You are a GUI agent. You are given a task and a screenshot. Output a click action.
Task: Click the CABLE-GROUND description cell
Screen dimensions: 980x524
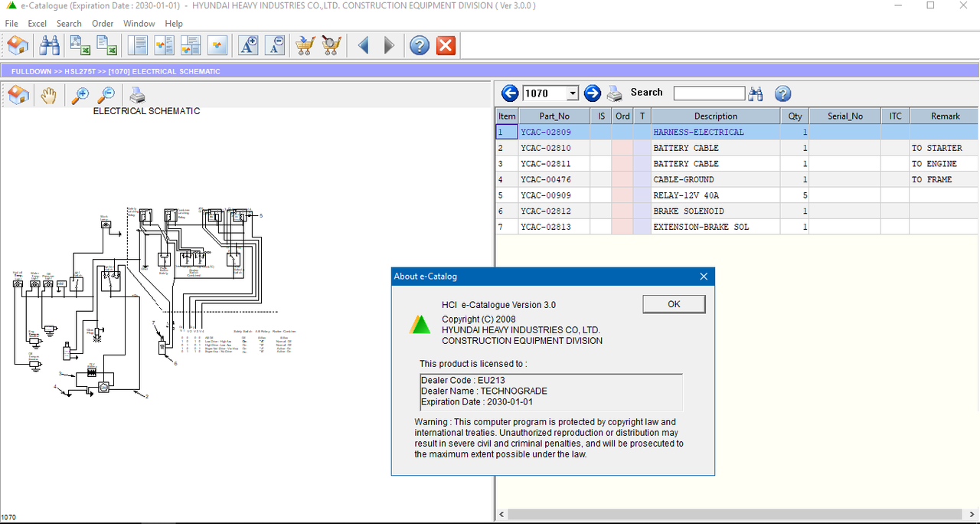(x=716, y=179)
